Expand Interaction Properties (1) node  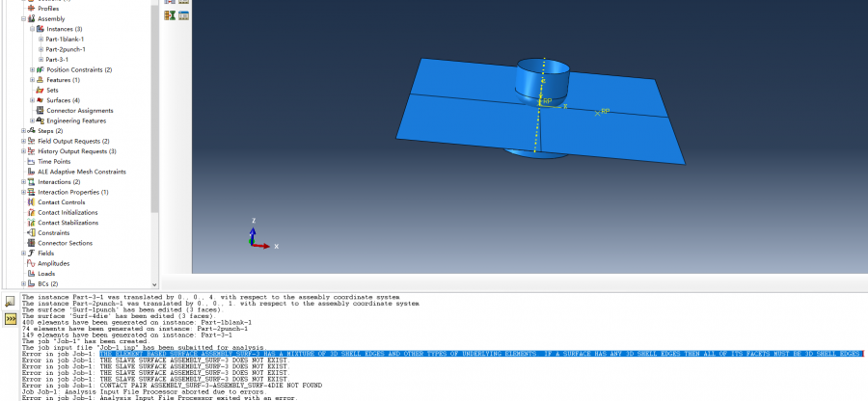[x=24, y=192]
